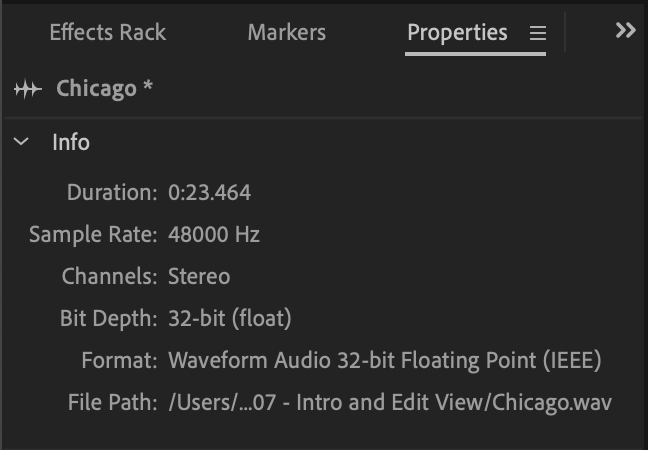Collapse the Info section chevron
This screenshot has height=450, width=648.
(x=22, y=143)
